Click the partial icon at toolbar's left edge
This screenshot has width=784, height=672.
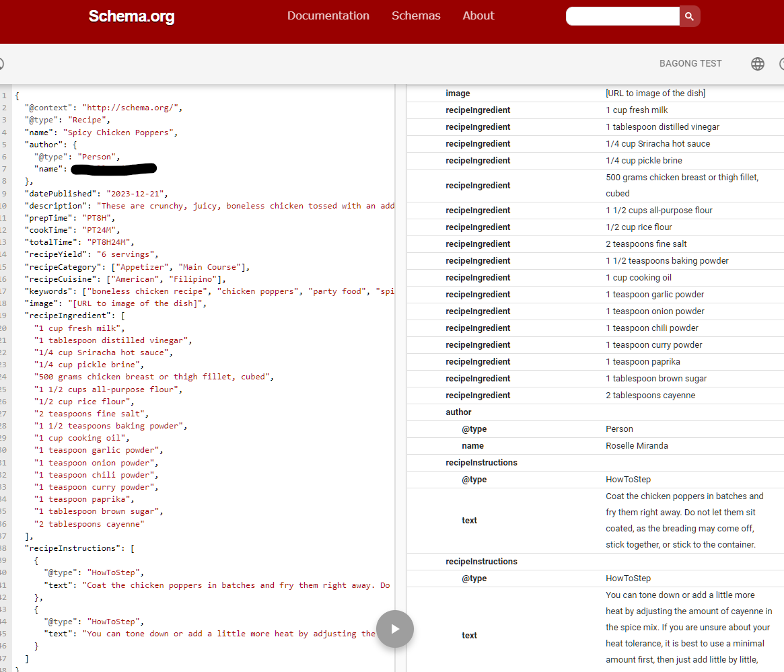[1, 64]
